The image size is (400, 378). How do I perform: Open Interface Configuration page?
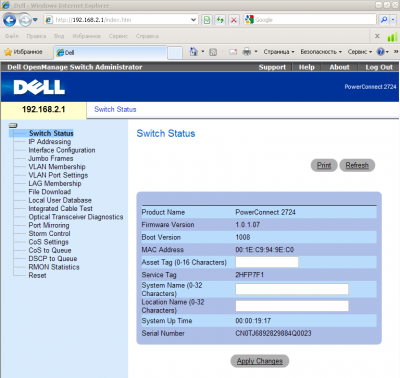(62, 150)
